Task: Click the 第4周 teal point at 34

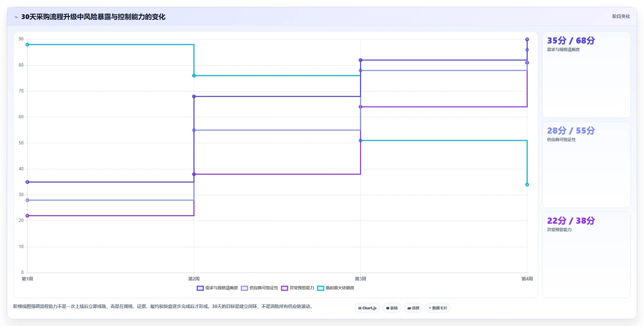Action: pyautogui.click(x=527, y=185)
